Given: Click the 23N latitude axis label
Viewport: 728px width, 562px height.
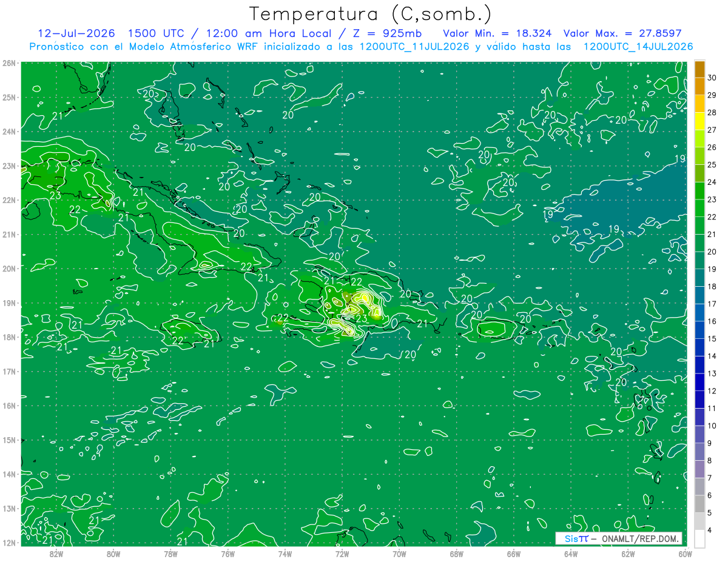Looking at the screenshot, I should [x=8, y=166].
